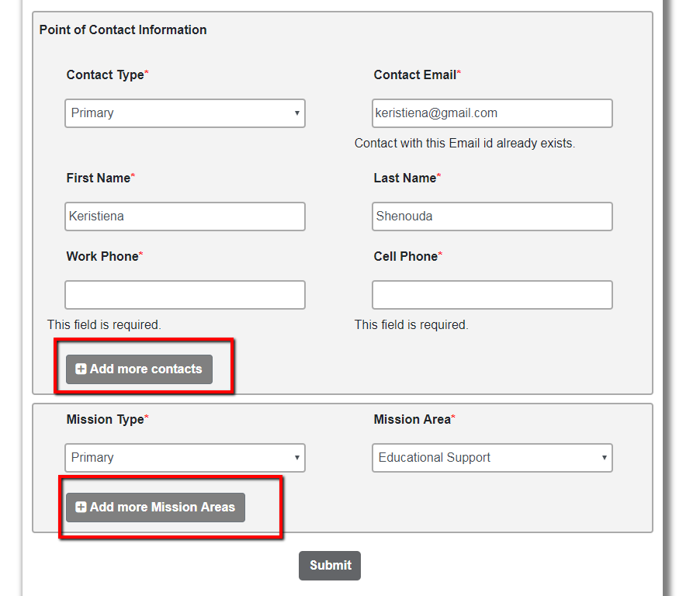Focus the empty Work Phone field

[185, 295]
